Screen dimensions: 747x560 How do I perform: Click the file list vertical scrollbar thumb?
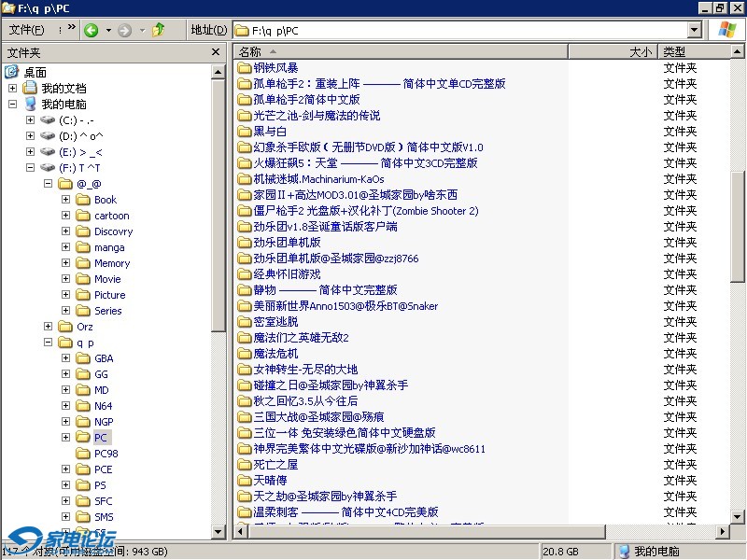(x=737, y=227)
